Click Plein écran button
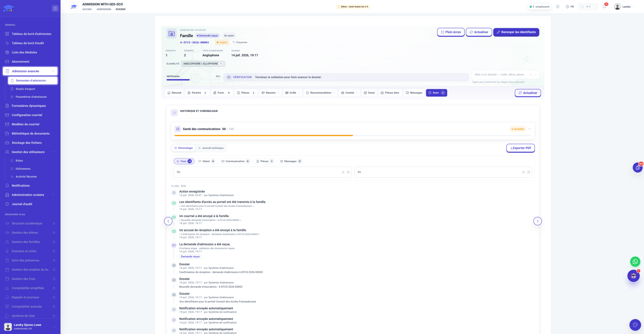This screenshot has width=644, height=334. [451, 32]
